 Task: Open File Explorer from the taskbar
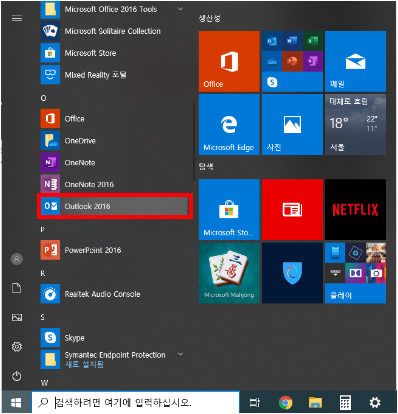point(315,403)
